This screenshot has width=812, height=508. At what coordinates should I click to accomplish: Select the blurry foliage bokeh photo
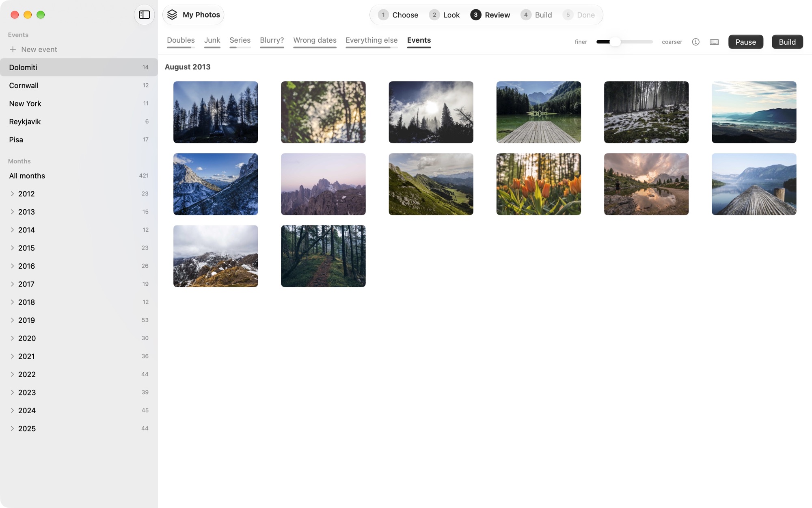click(x=323, y=112)
